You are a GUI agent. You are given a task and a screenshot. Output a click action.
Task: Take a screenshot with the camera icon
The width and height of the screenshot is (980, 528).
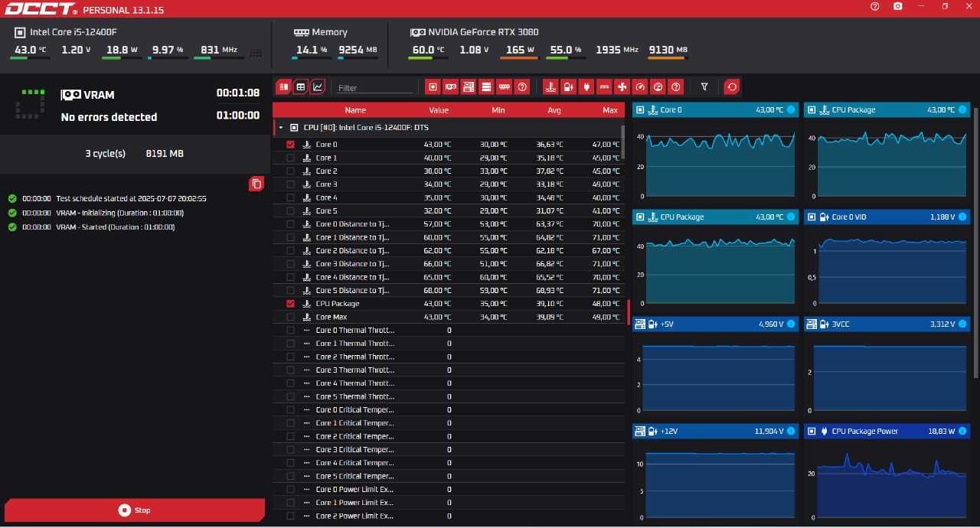tap(898, 6)
